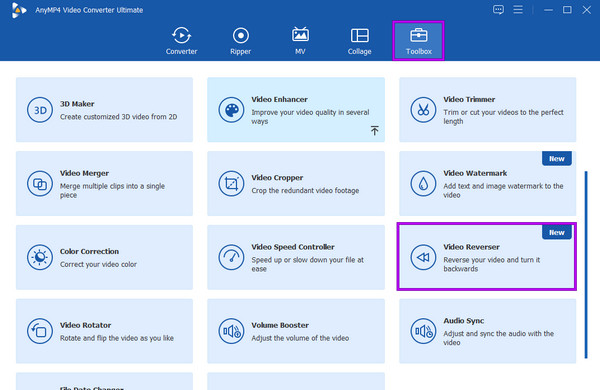Click the Video Cropper icon
The height and width of the screenshot is (390, 600).
tap(231, 184)
